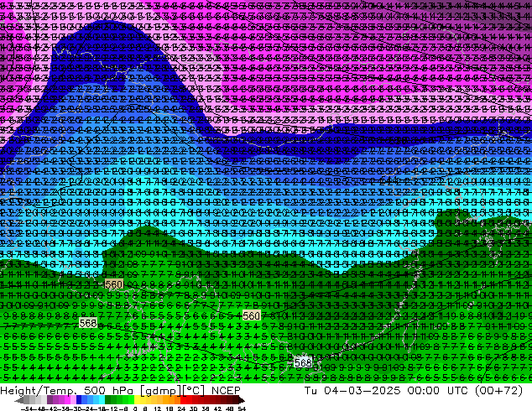This screenshot has height=411, width=532.
Task: Click the '00:00' time value
Action: point(424,391)
